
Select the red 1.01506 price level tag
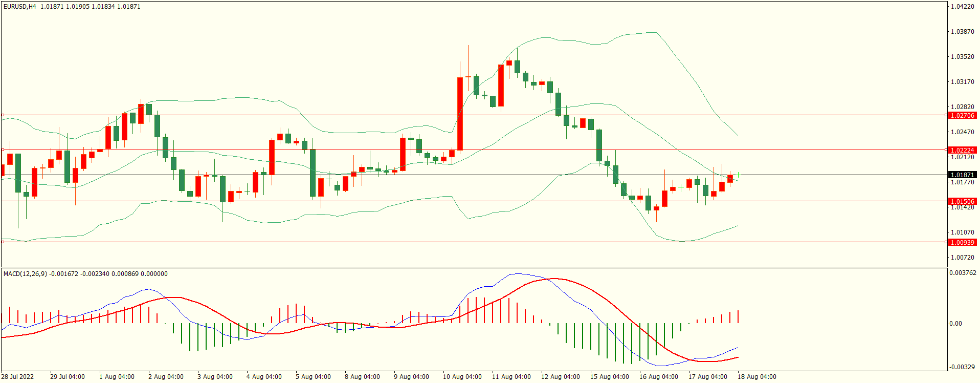tap(962, 202)
